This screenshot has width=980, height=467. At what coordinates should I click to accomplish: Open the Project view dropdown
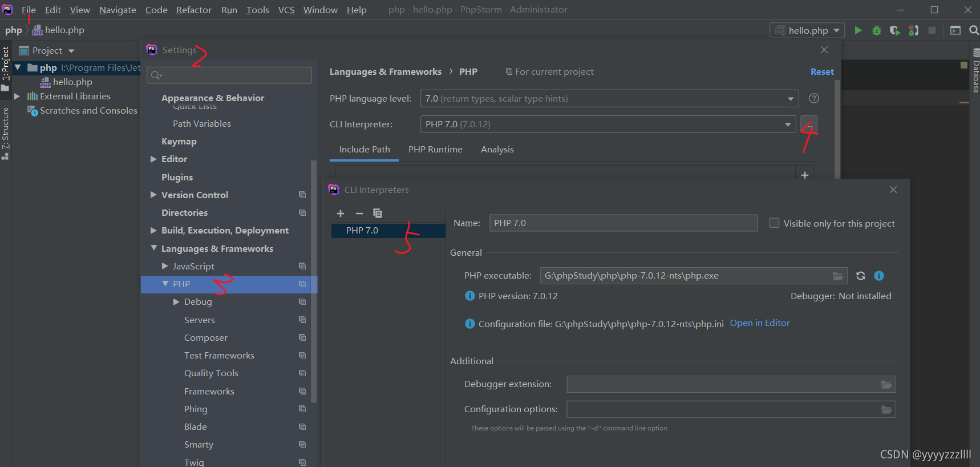[71, 51]
